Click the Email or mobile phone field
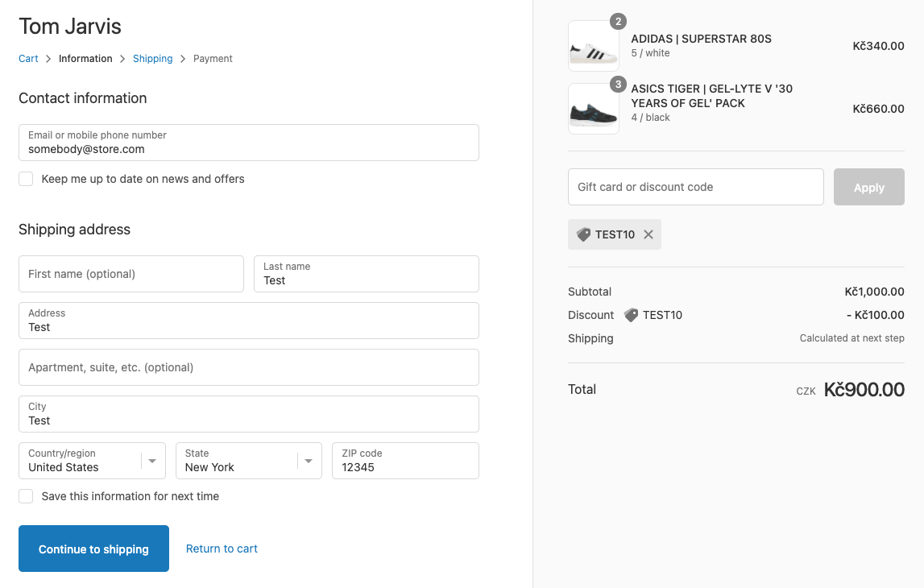This screenshot has width=924, height=588. 248,143
